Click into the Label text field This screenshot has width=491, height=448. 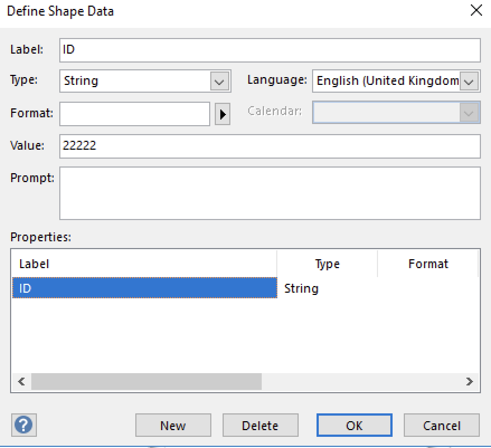click(270, 50)
